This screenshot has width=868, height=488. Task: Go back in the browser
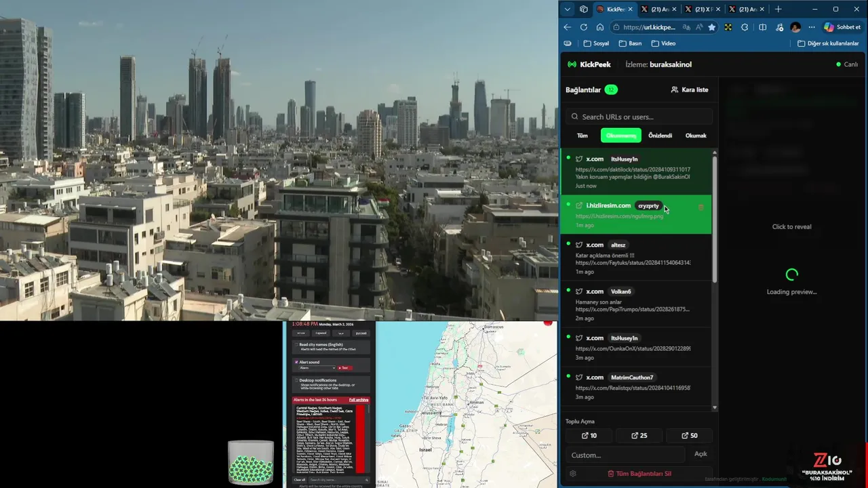point(568,27)
